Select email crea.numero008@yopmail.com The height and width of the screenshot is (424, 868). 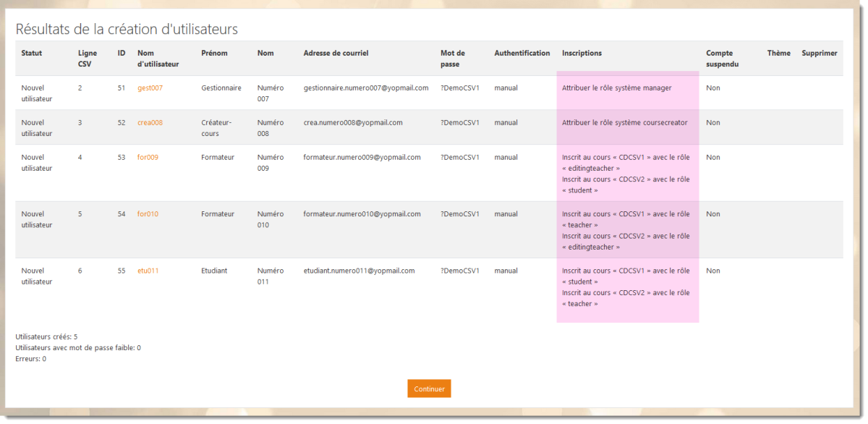[x=353, y=123]
